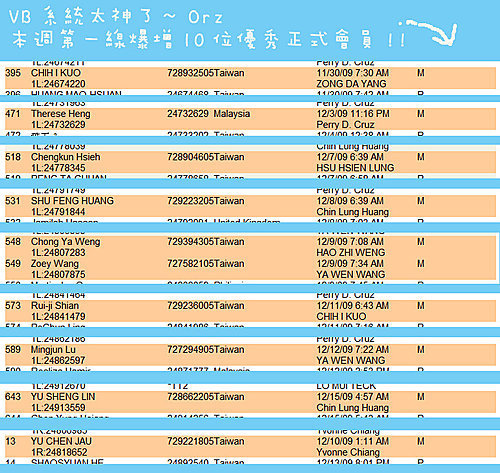Click row number 518
Image resolution: width=500 pixels, height=473 pixels.
pos(13,157)
